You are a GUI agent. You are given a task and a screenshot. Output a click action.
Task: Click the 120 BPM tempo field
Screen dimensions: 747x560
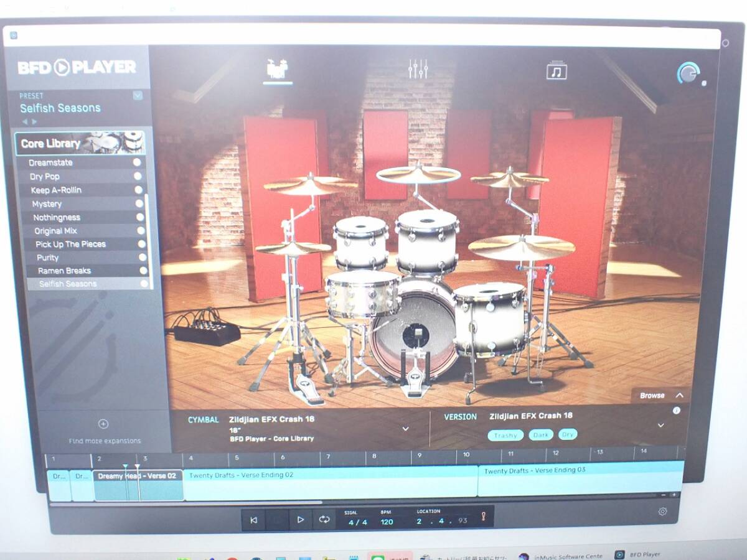coord(387,521)
